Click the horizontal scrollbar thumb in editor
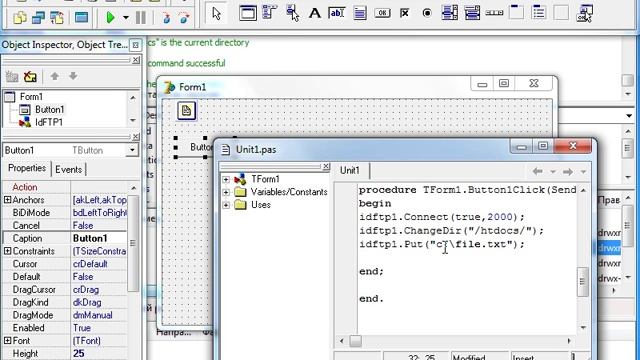 click(x=356, y=341)
